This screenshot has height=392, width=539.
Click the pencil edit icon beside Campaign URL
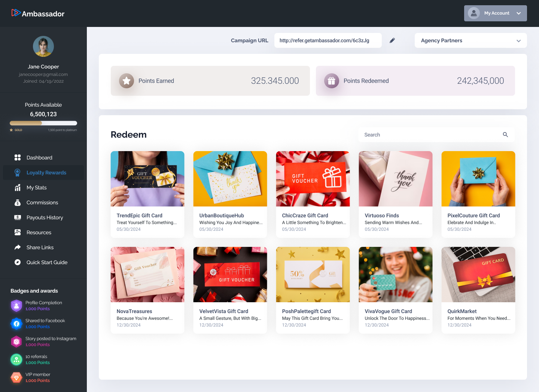click(x=392, y=40)
